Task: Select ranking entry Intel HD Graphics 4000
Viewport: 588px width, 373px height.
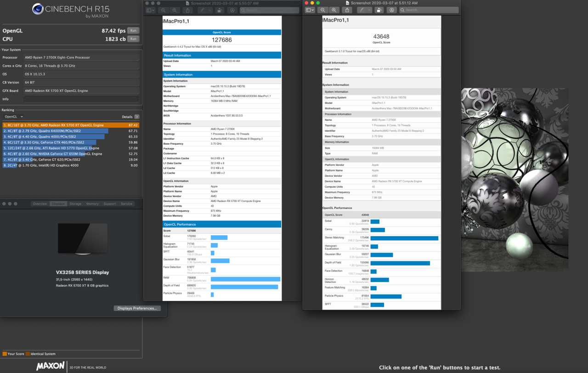Action: (x=71, y=165)
